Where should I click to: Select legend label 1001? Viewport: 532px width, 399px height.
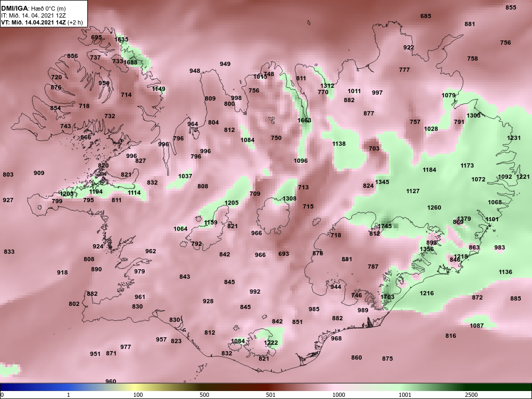[x=405, y=395]
